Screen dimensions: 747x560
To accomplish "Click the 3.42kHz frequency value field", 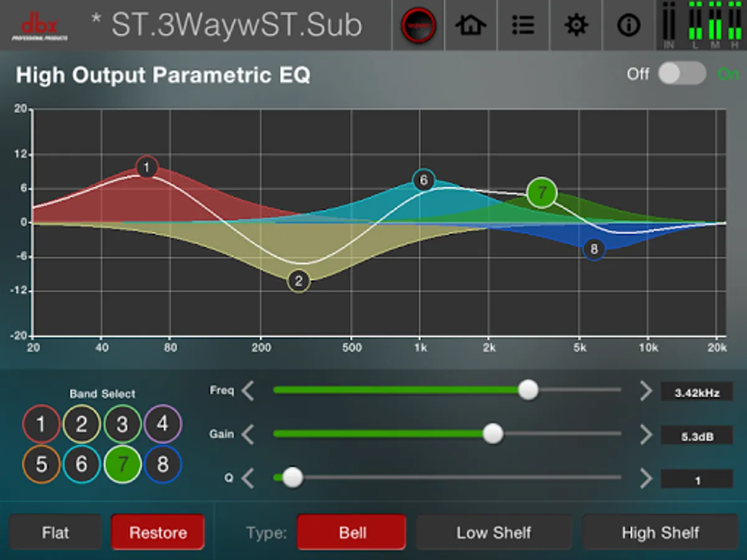I will tap(697, 393).
